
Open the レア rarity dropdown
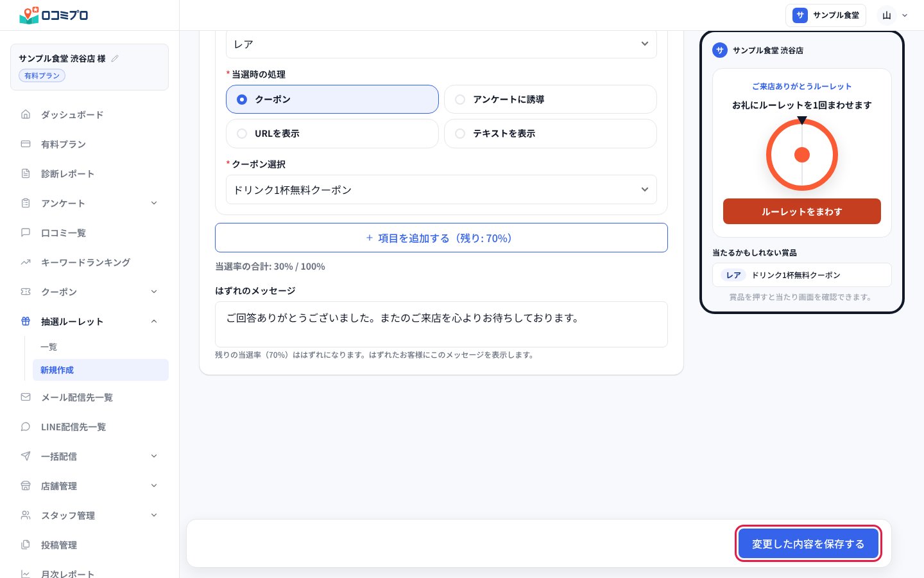tap(441, 44)
